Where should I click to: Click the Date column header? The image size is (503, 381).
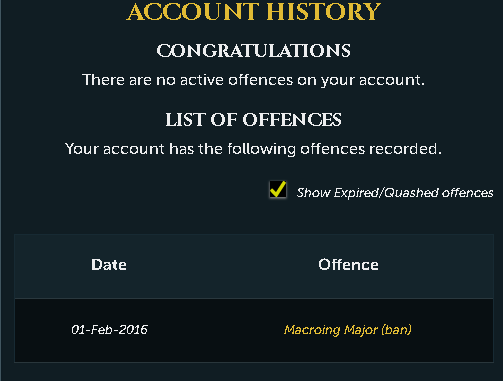[x=109, y=265]
